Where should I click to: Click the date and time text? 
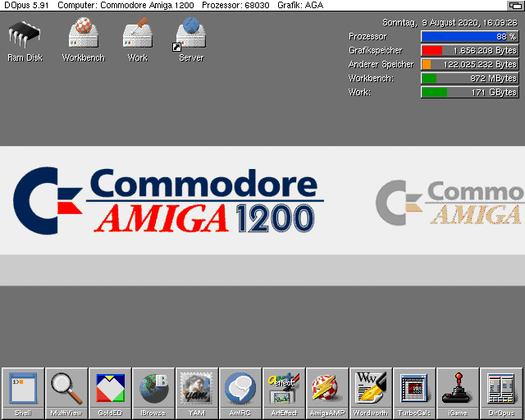[450, 23]
